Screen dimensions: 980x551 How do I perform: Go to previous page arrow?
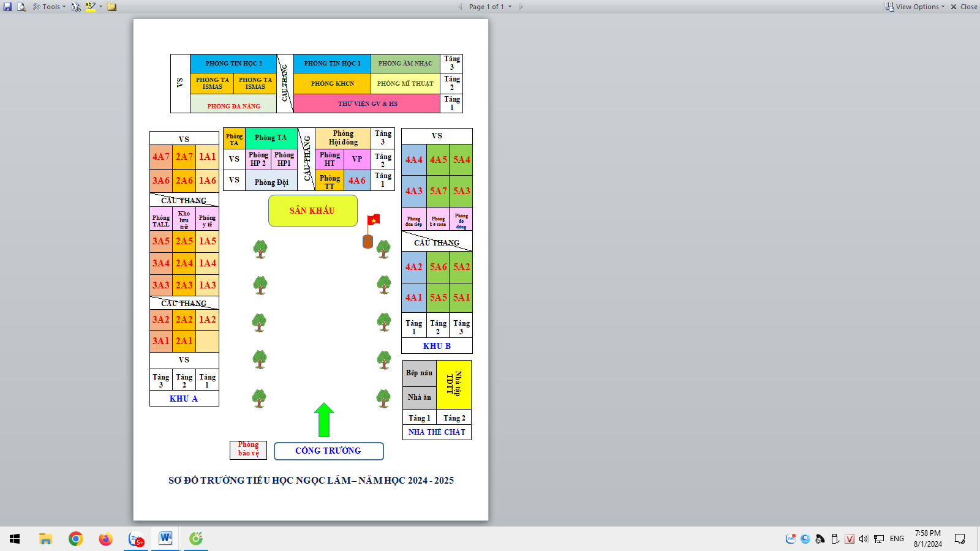tap(460, 7)
